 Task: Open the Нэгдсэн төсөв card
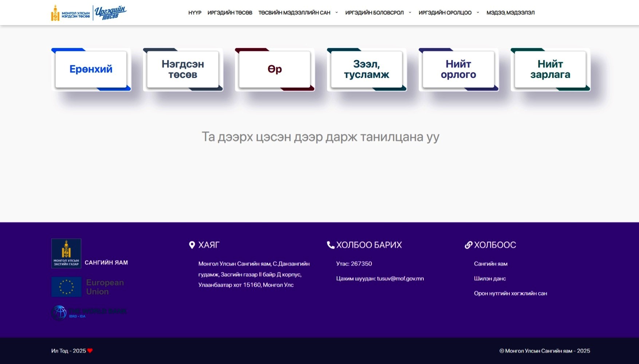tap(183, 69)
